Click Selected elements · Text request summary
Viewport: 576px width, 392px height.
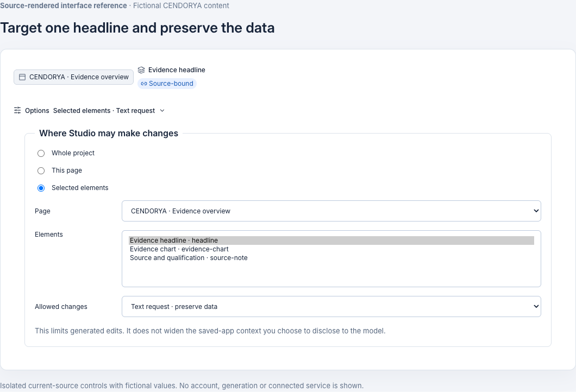point(104,110)
